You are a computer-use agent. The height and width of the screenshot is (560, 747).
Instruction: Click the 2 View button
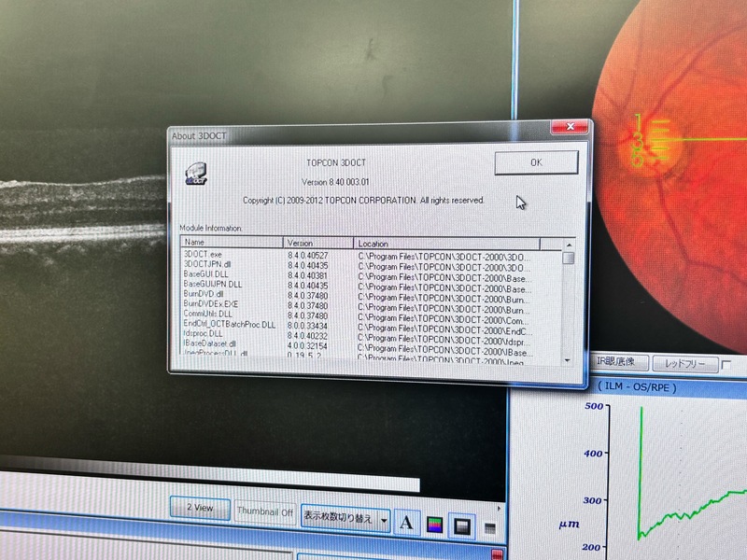tap(200, 509)
